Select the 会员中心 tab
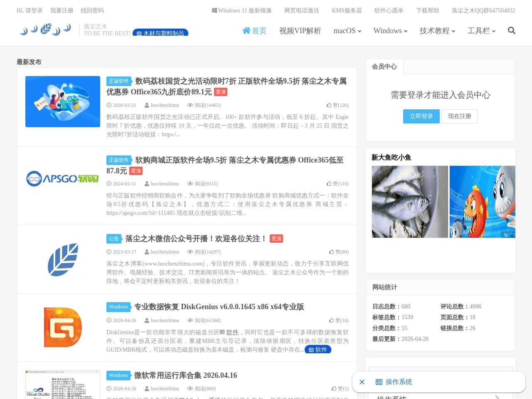The width and height of the screenshot is (532, 399). (384, 66)
